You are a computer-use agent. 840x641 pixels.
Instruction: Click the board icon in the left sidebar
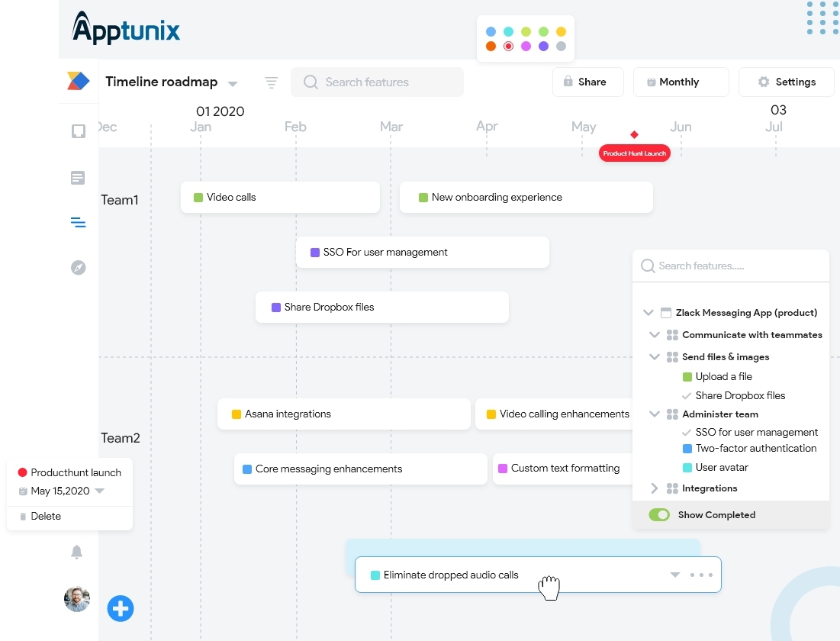coord(78,130)
